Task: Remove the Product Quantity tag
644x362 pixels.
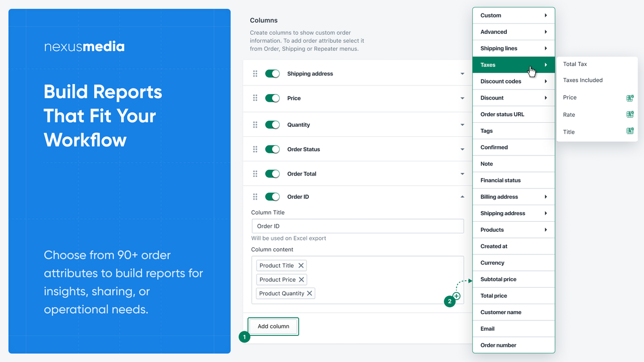Action: [309, 294]
